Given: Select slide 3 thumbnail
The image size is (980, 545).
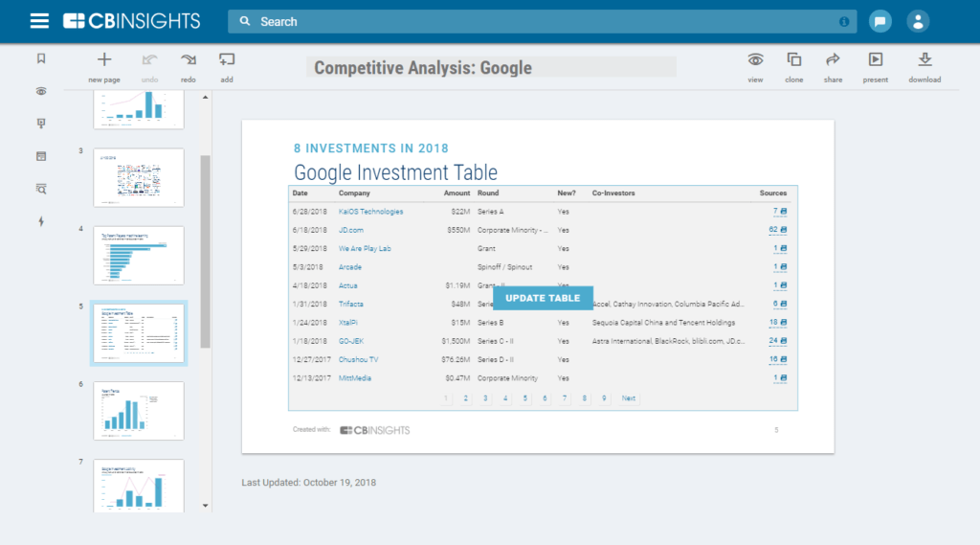Looking at the screenshot, I should 139,178.
